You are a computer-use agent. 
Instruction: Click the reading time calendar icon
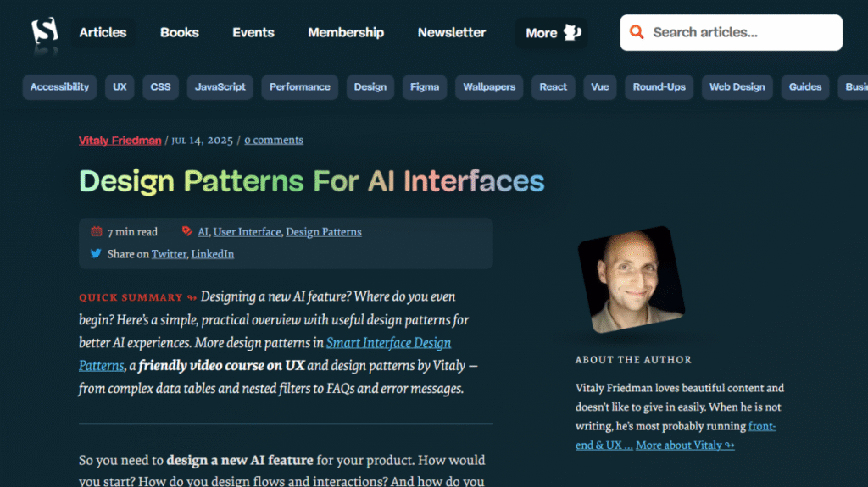tap(97, 231)
